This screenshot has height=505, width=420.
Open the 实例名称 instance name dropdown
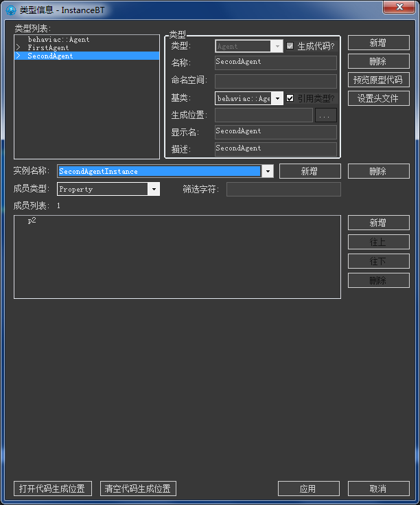click(x=267, y=171)
